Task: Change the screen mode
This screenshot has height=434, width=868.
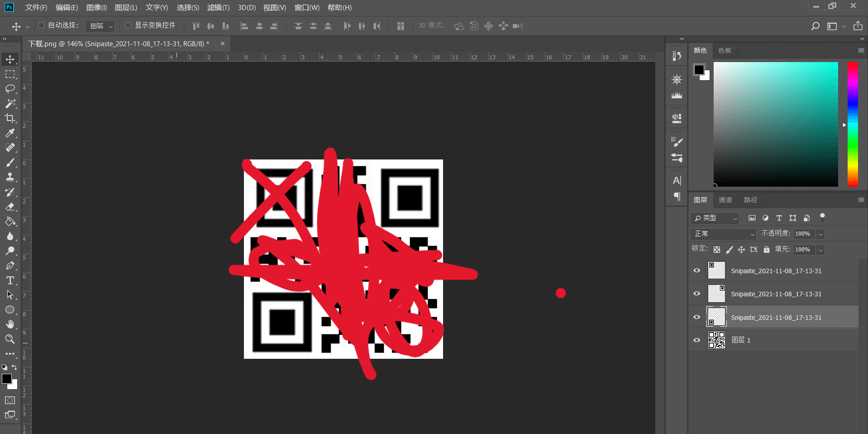Action: tap(10, 415)
